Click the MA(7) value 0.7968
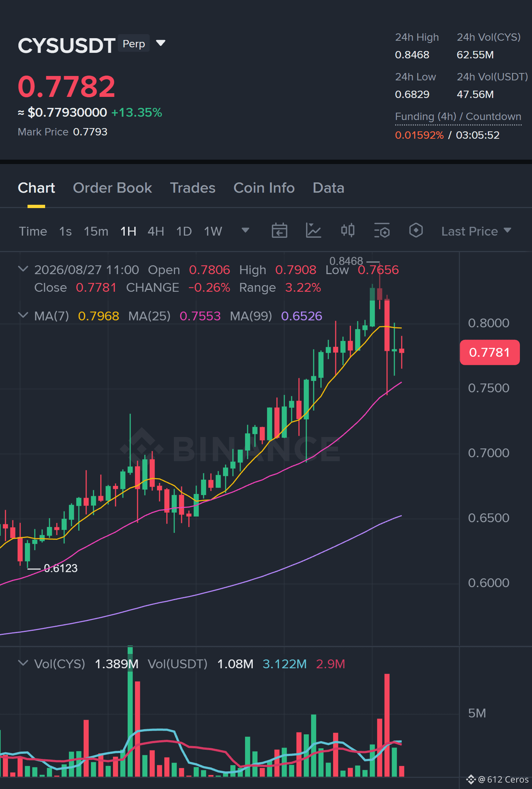Viewport: 532px width, 789px height. (x=99, y=316)
